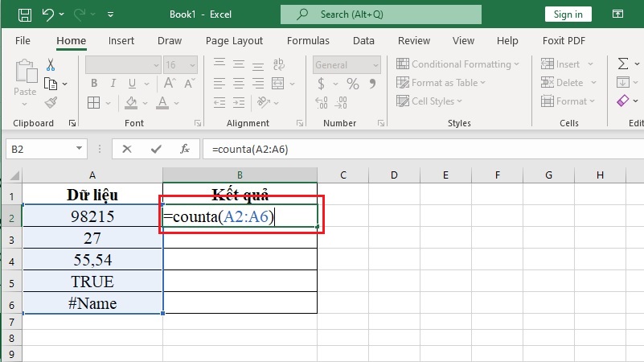Click the Percent Style icon
Image resolution: width=644 pixels, height=362 pixels.
(352, 84)
